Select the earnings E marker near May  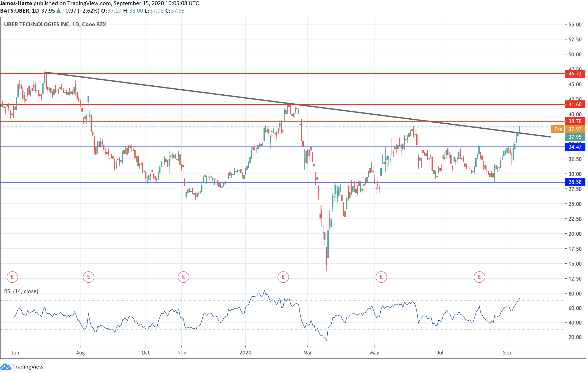(381, 277)
